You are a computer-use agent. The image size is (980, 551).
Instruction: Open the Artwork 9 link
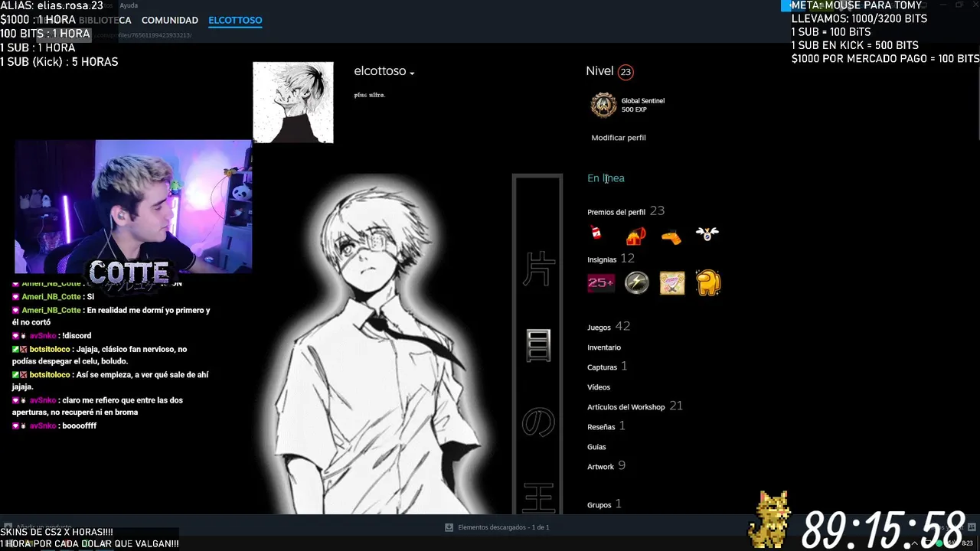[606, 466]
